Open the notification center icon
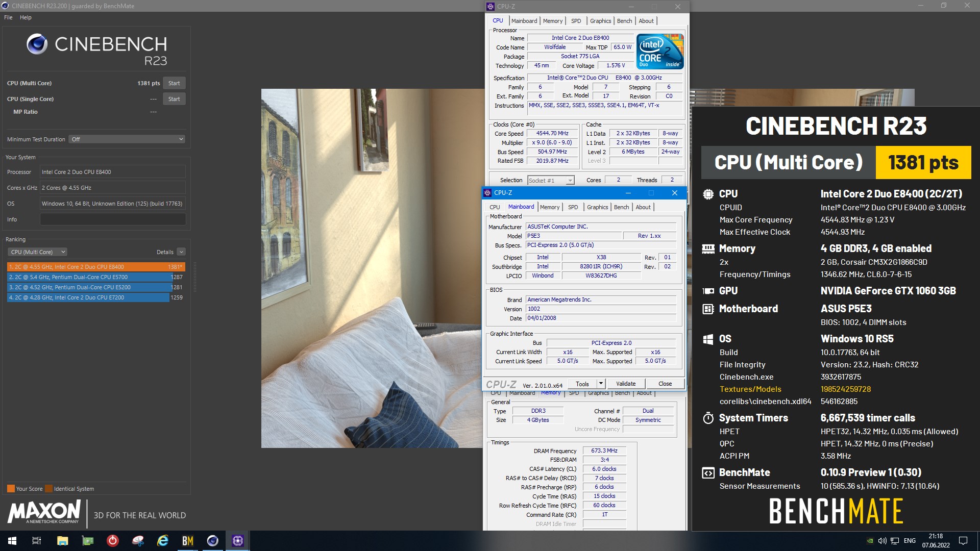This screenshot has height=551, width=980. [x=963, y=541]
